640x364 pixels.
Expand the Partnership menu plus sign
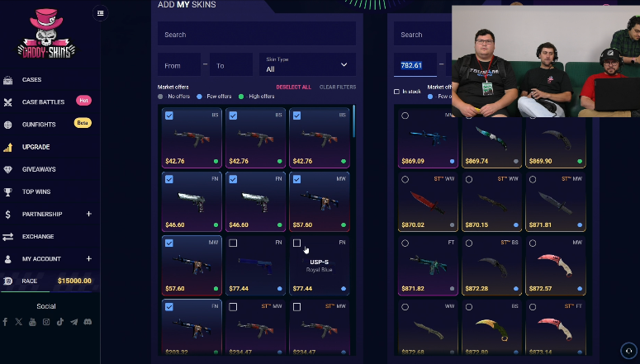(x=89, y=214)
